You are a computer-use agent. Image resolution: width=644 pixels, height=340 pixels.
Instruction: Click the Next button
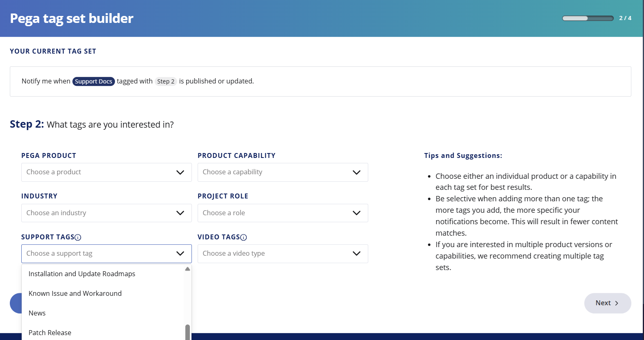(x=607, y=303)
